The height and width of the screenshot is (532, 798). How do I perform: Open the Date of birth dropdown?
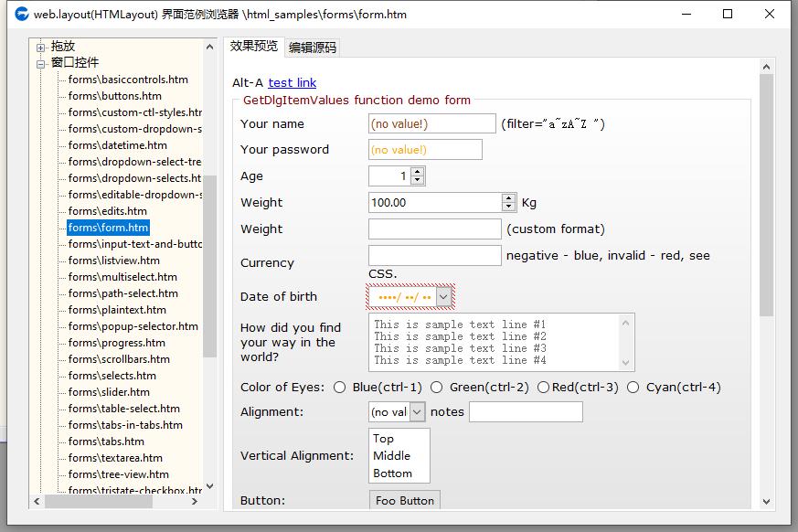click(443, 296)
